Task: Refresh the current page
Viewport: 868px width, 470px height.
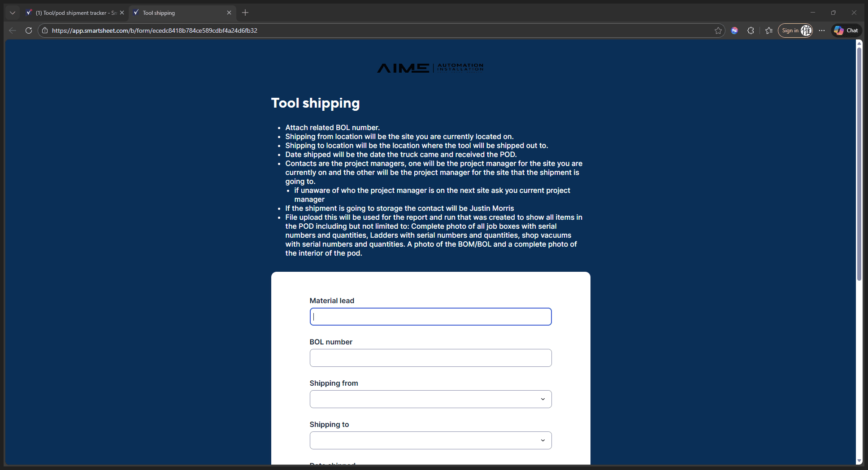Action: [x=29, y=30]
